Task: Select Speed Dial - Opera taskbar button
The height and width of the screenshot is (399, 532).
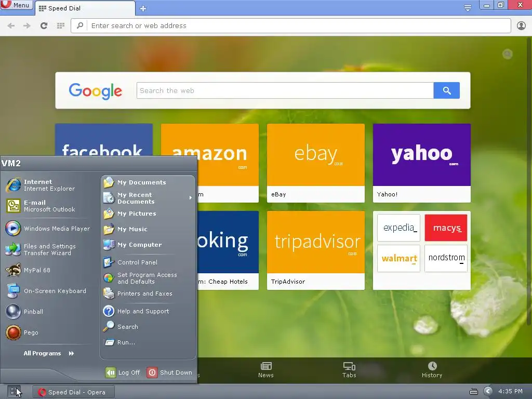Action: point(73,392)
